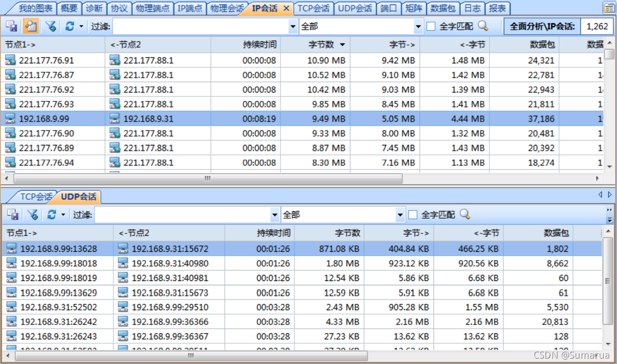Click the refresh icon in lower toolbar
Viewport: 617px width, 364px height.
(x=52, y=215)
